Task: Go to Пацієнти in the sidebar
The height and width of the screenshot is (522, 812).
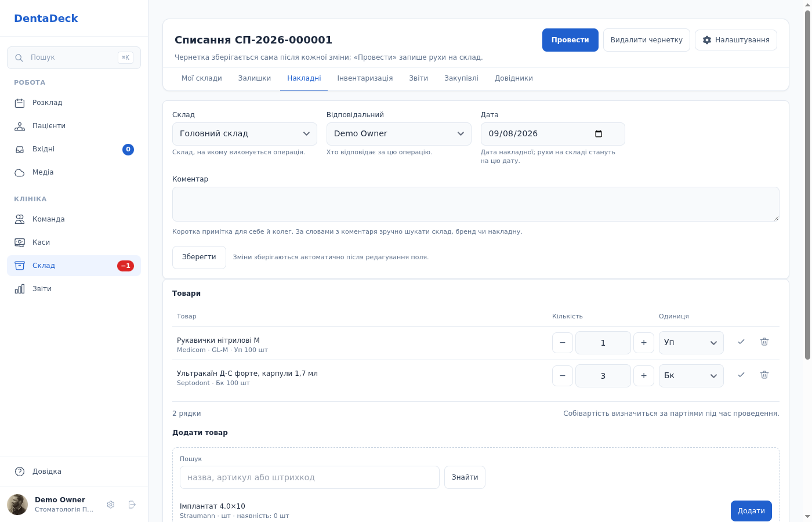Action: tap(74, 126)
